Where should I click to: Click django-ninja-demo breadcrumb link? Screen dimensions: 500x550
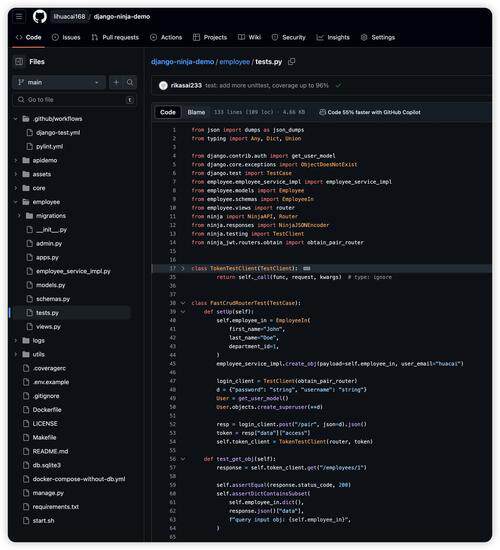(x=182, y=62)
